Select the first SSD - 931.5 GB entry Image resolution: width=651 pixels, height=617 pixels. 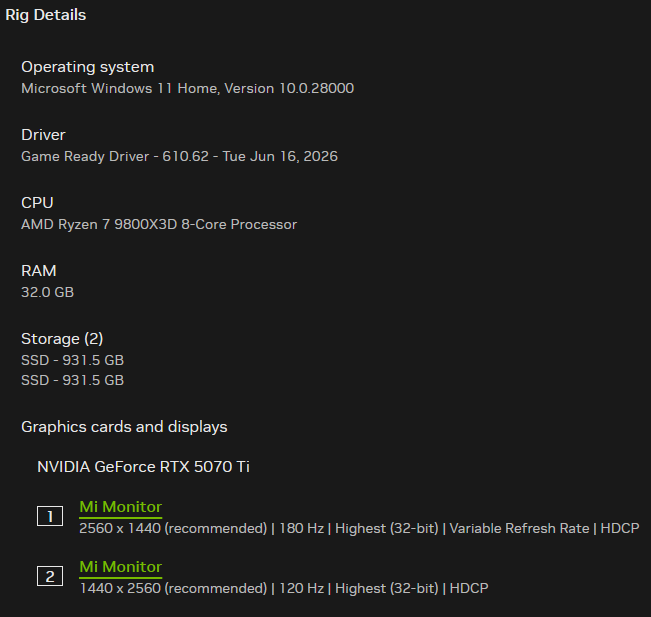(x=73, y=360)
